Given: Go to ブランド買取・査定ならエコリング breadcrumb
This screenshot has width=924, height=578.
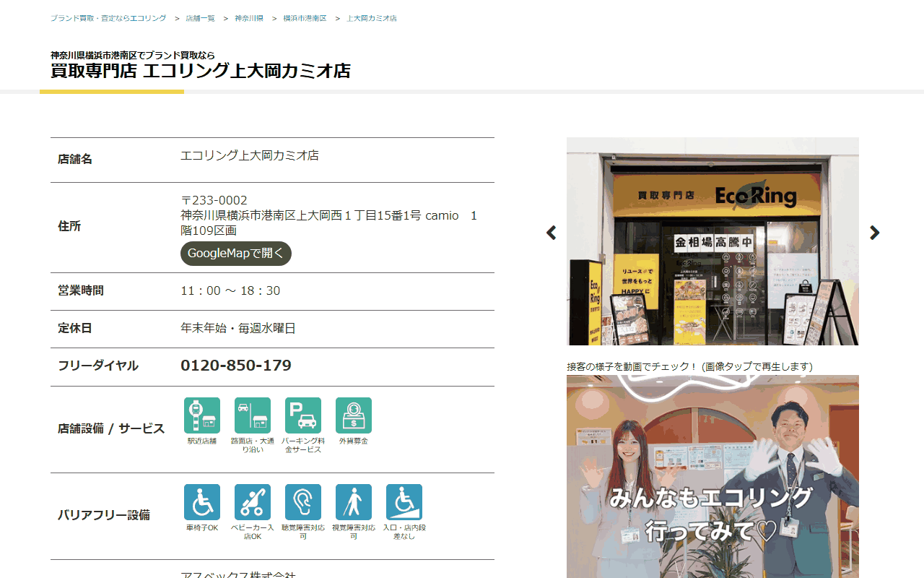Looking at the screenshot, I should point(108,18).
